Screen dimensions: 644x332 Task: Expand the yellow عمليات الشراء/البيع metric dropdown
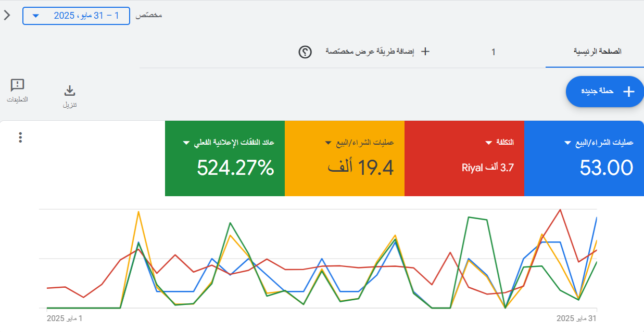(329, 143)
